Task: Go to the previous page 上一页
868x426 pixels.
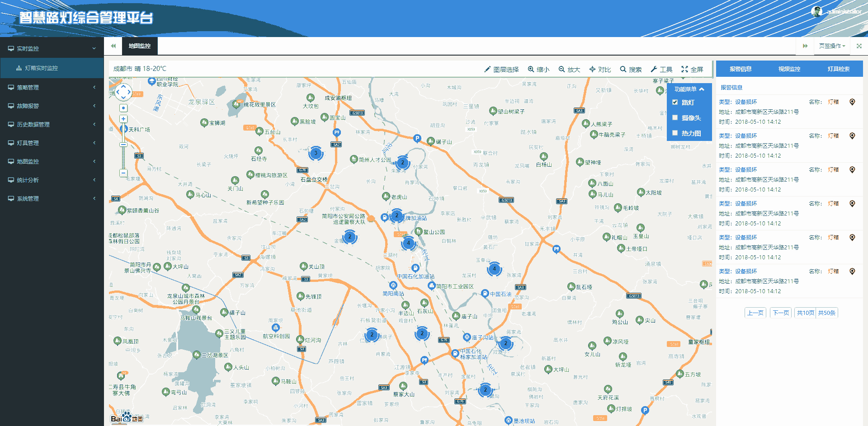Action: 755,313
